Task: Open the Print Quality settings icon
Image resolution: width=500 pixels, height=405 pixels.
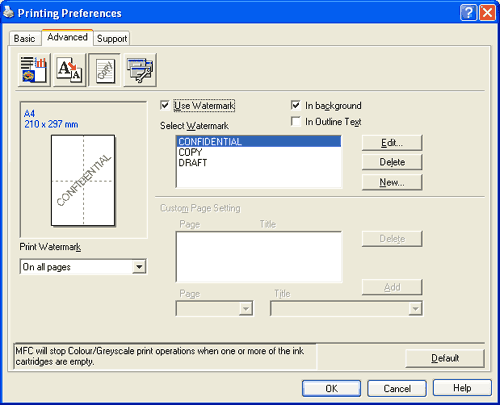Action: tap(34, 70)
